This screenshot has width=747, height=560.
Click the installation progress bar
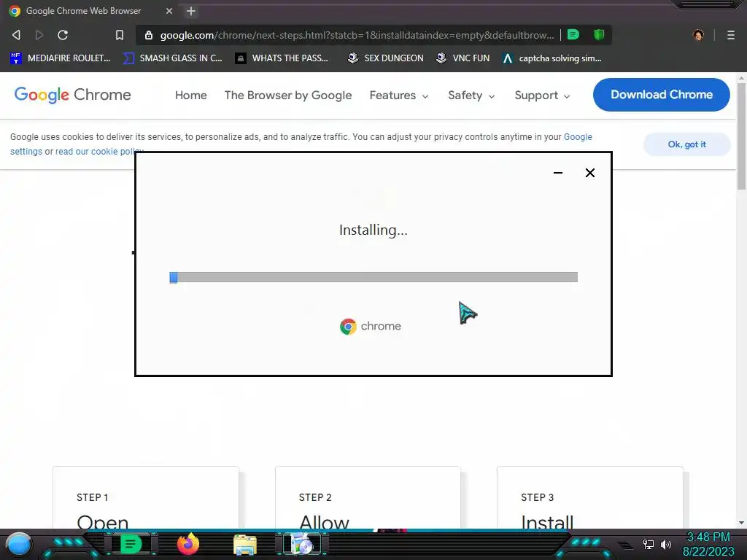373,277
